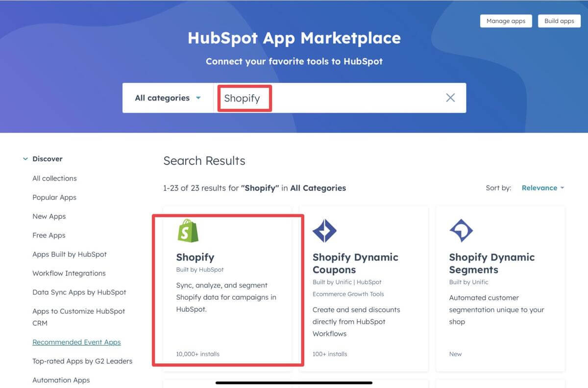Click 'Ecommerce Growth Tools' text on Coupons card
Viewport: 588px width, 388px height.
[x=348, y=294]
